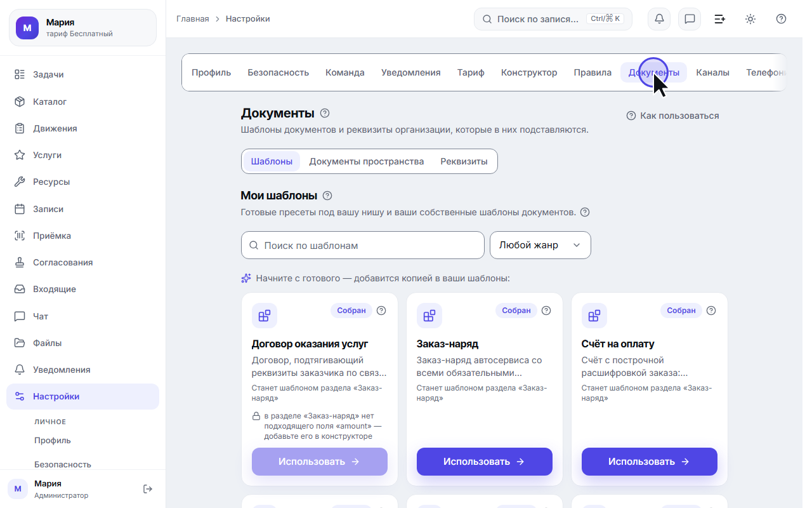Click the quick-add list icon in the top bar
This screenshot has height=508, width=812.
720,19
